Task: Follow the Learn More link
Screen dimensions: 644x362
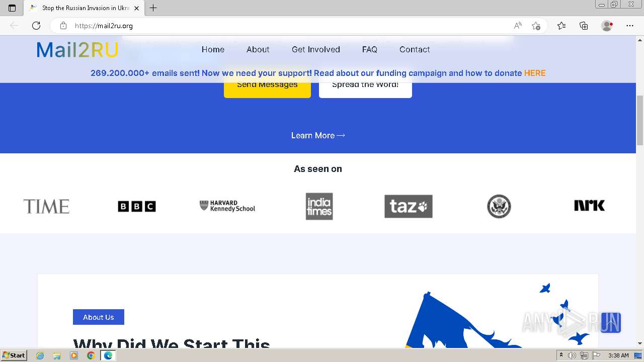Action: (x=318, y=135)
